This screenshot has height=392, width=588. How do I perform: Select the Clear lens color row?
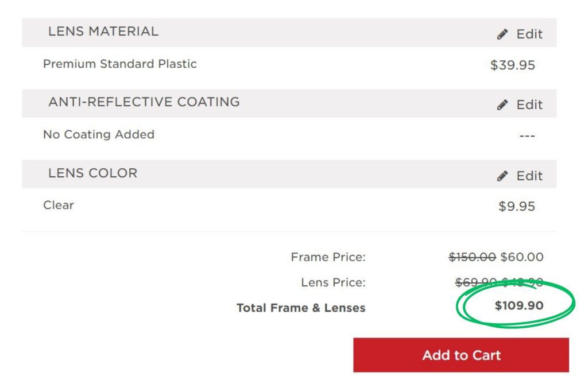point(58,205)
